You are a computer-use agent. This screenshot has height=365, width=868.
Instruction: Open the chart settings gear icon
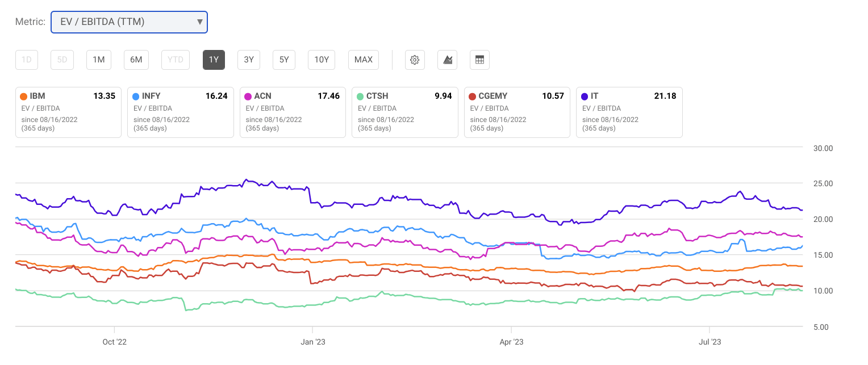click(415, 60)
